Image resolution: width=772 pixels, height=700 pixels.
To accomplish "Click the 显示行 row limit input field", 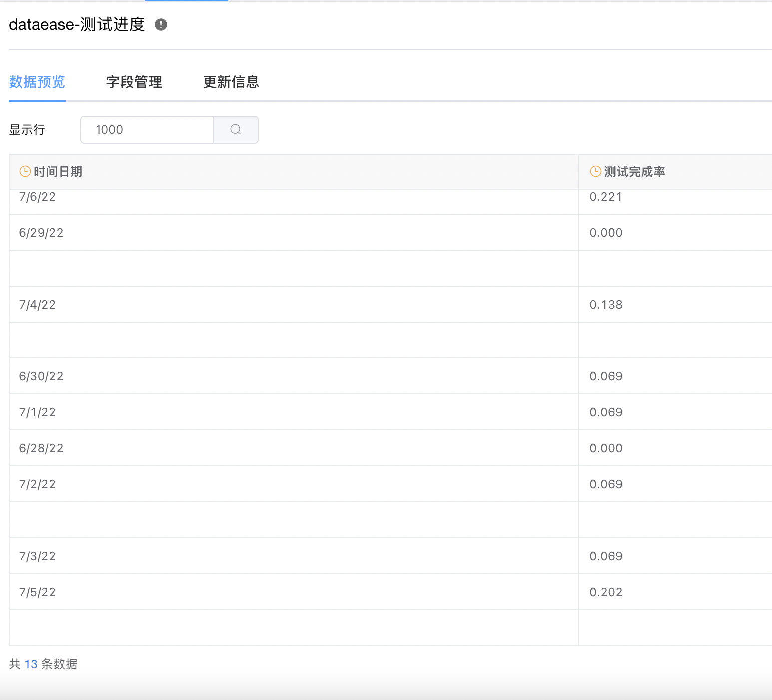I will [146, 129].
